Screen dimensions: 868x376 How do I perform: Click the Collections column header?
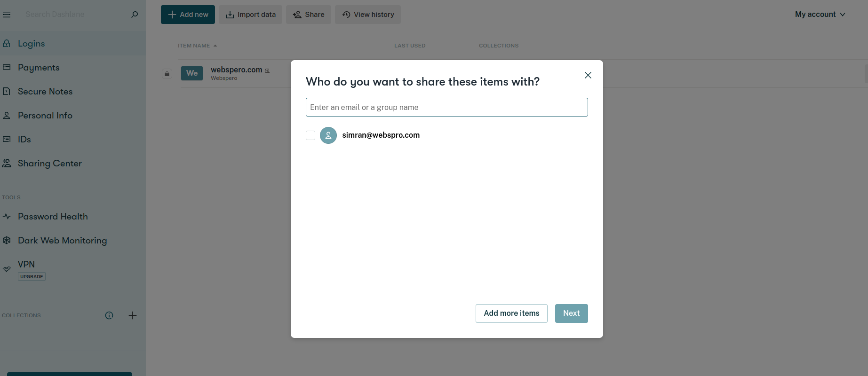click(x=499, y=46)
